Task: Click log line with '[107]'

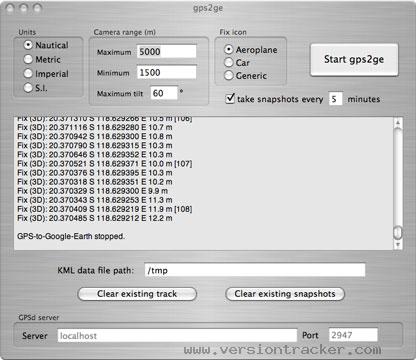Action: [x=105, y=164]
